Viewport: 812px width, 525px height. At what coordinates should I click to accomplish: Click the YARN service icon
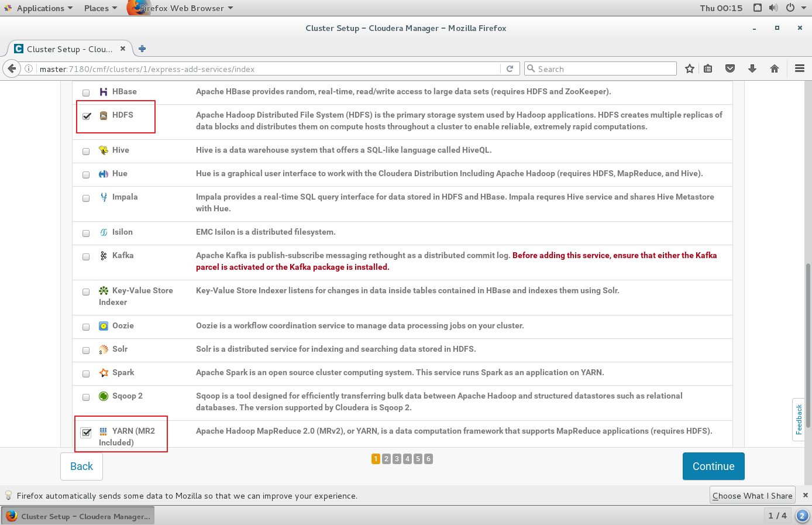click(x=104, y=431)
